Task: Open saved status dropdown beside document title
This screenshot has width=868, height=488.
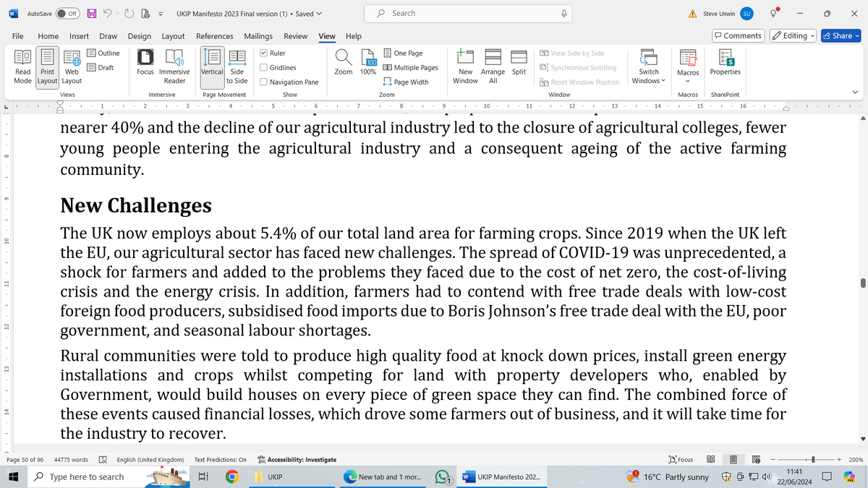Action: [319, 14]
